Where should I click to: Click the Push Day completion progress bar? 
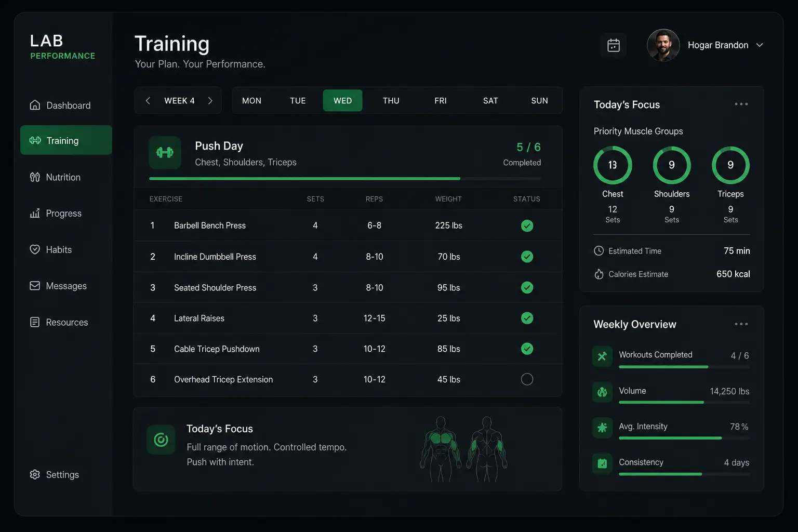tap(345, 179)
